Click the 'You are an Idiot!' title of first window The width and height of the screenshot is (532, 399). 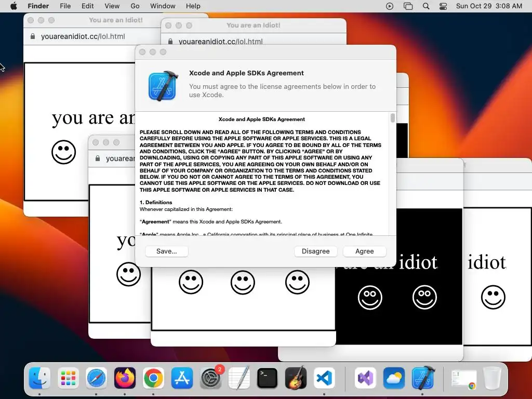(116, 20)
